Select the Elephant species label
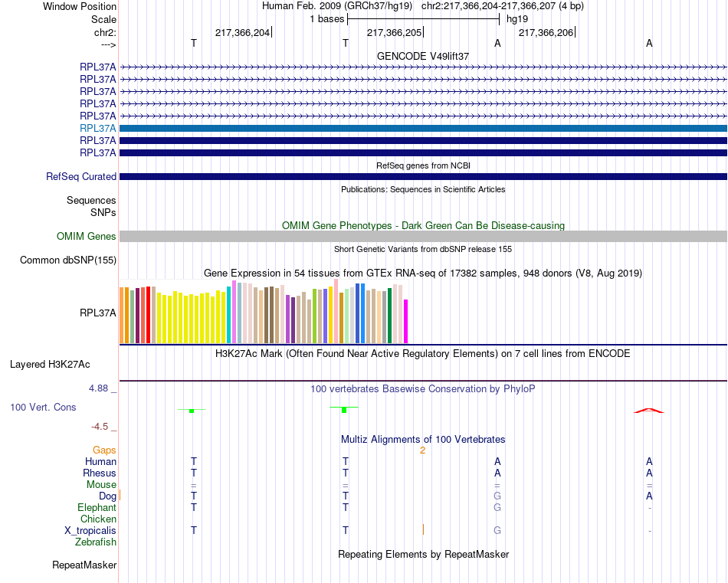728x583 pixels. pyautogui.click(x=97, y=507)
